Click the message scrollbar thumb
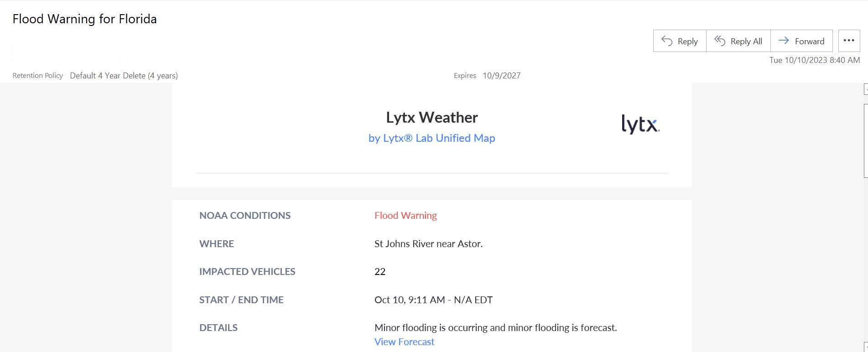The width and height of the screenshot is (868, 352). (x=866, y=140)
